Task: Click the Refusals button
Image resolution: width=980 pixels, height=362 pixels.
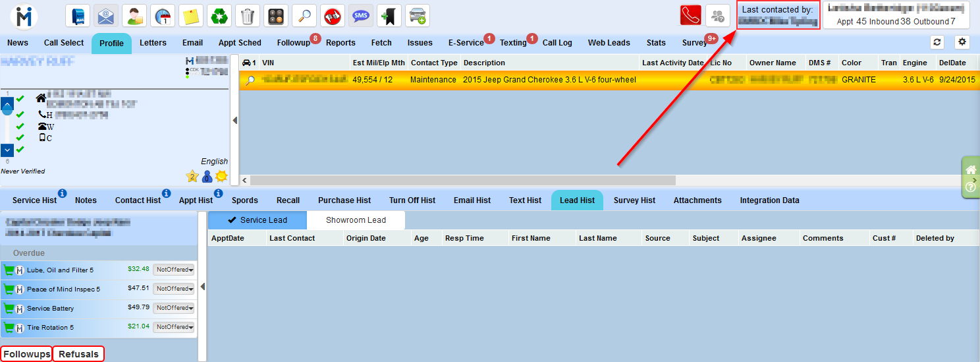Action: 78,354
